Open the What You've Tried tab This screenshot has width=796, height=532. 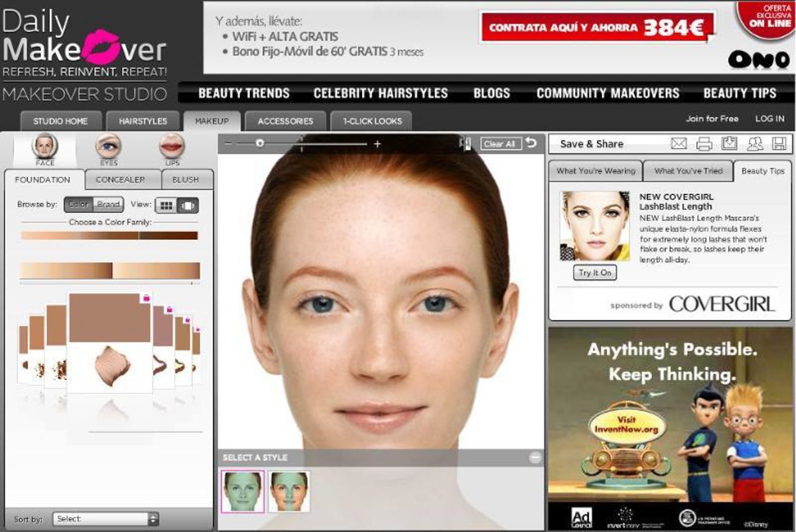click(x=687, y=171)
